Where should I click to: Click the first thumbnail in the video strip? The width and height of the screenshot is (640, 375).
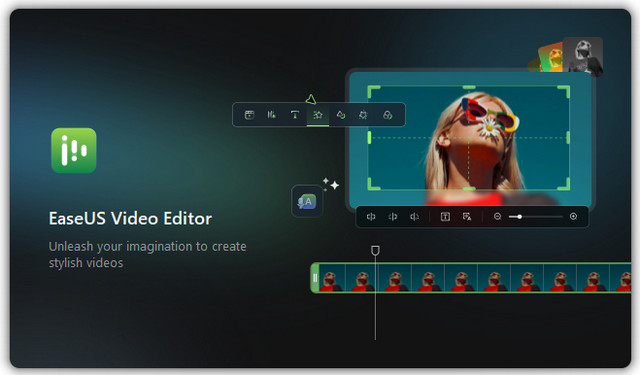pyautogui.click(x=332, y=278)
